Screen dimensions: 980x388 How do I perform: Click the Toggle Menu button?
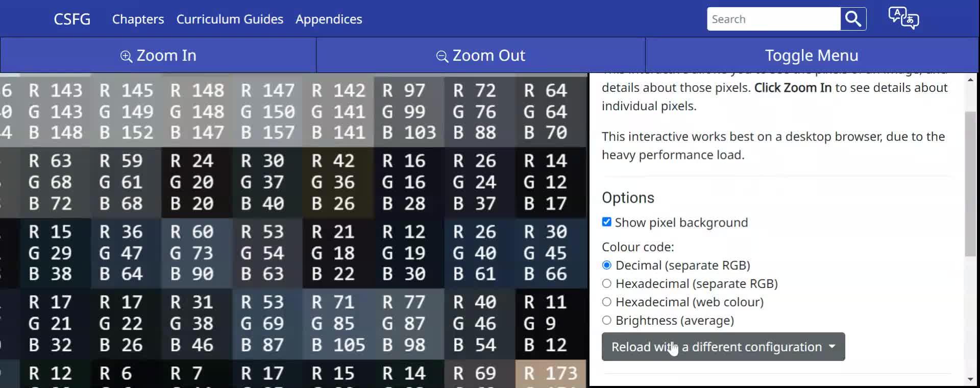click(x=812, y=55)
